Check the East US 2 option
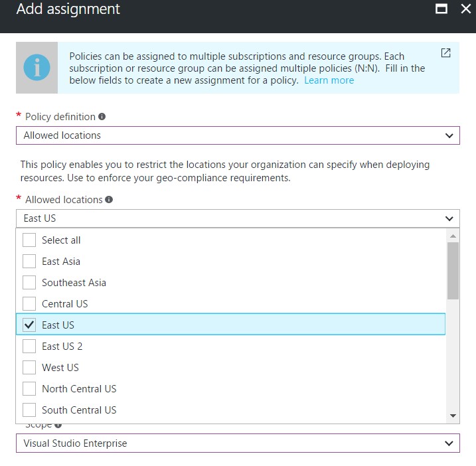476x466 pixels. tap(29, 347)
